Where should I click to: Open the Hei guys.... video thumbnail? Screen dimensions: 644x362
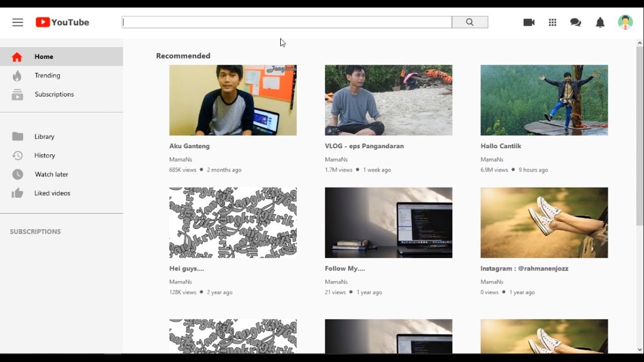click(x=233, y=223)
